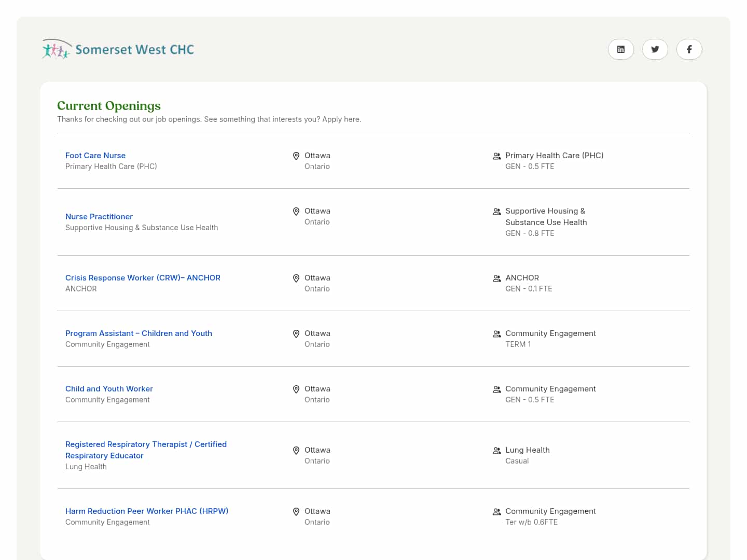The height and width of the screenshot is (560, 747).
Task: Open Harm Reduction Peer Worker PHAC (HRPW) posting
Action: [x=147, y=511]
